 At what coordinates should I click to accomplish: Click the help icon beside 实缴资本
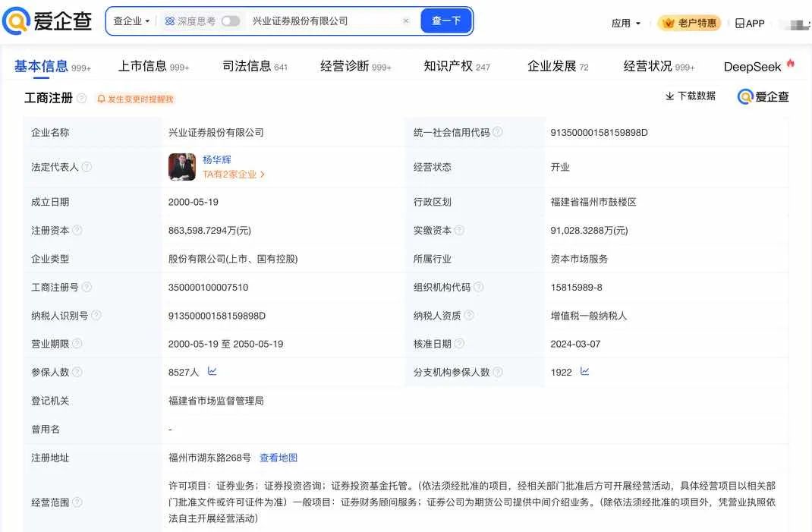(x=459, y=230)
